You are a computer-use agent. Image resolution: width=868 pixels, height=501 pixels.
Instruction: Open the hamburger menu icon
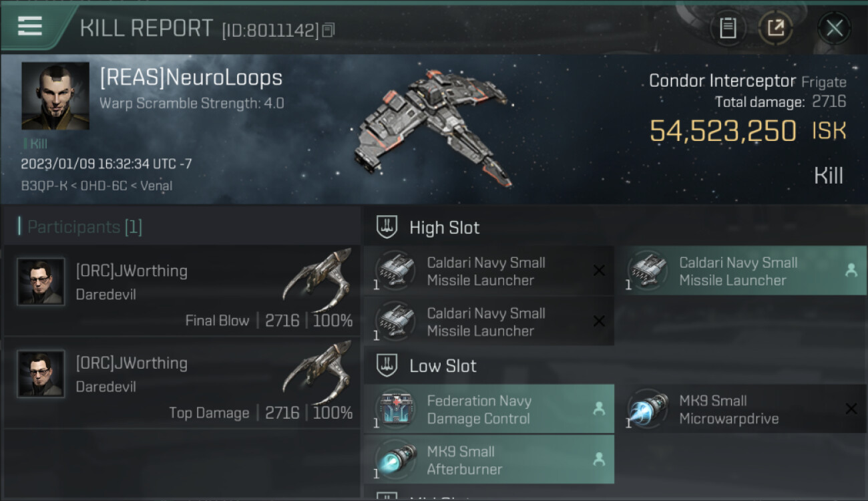point(29,26)
